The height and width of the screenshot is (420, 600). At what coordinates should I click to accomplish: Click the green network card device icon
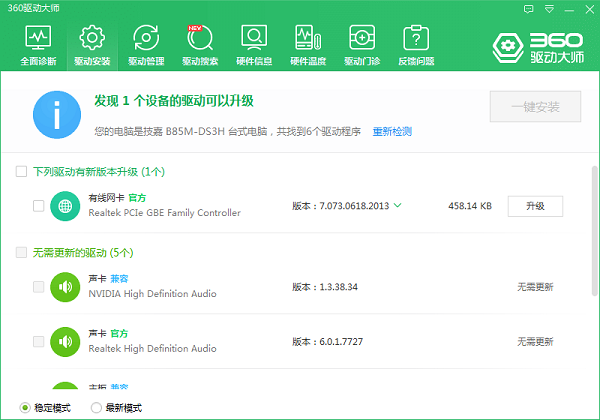point(65,206)
